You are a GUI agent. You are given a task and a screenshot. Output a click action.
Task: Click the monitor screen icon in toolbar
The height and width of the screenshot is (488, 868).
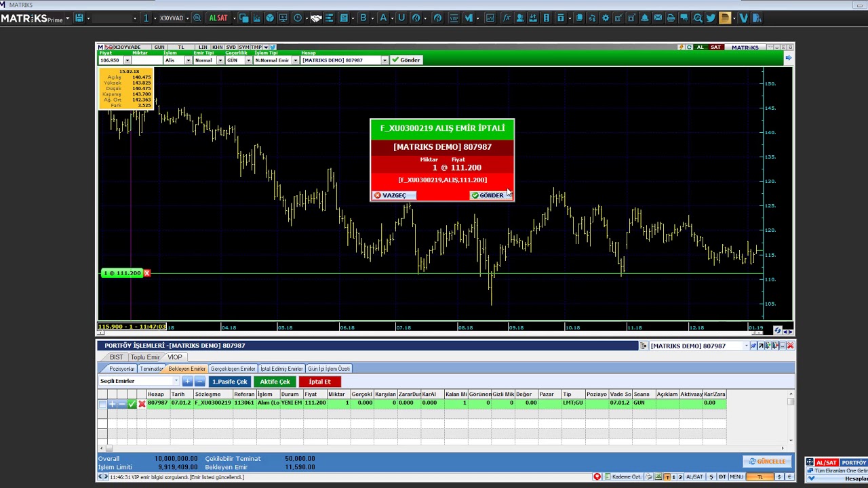pos(283,18)
